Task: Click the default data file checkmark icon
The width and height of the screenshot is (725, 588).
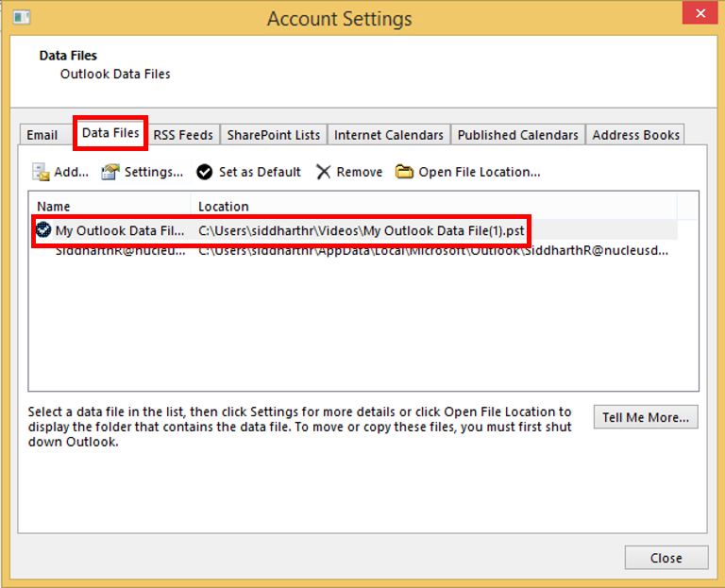Action: (43, 229)
